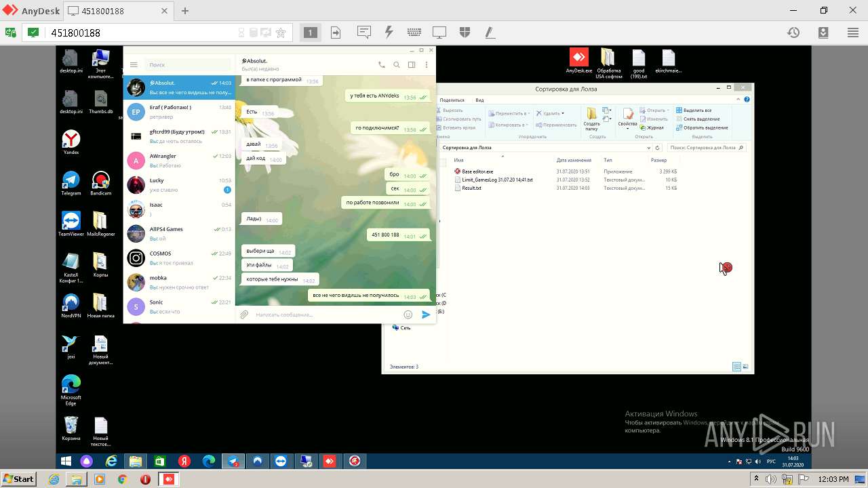The height and width of the screenshot is (488, 868).
Task: Sort by Размер column header
Action: pyautogui.click(x=658, y=160)
